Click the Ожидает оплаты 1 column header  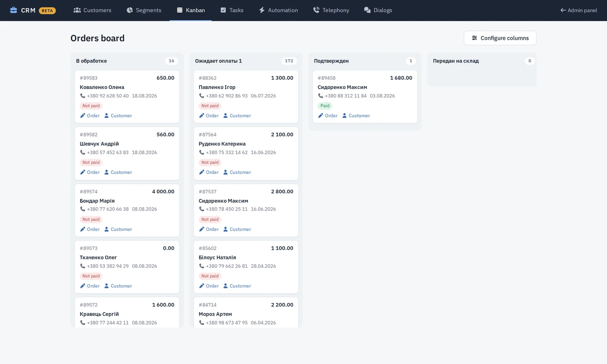coord(219,61)
